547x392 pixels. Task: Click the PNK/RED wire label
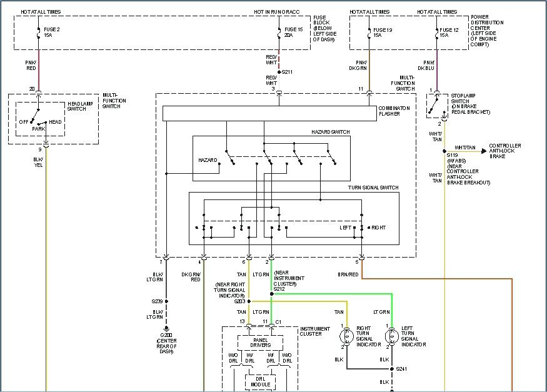coord(31,65)
